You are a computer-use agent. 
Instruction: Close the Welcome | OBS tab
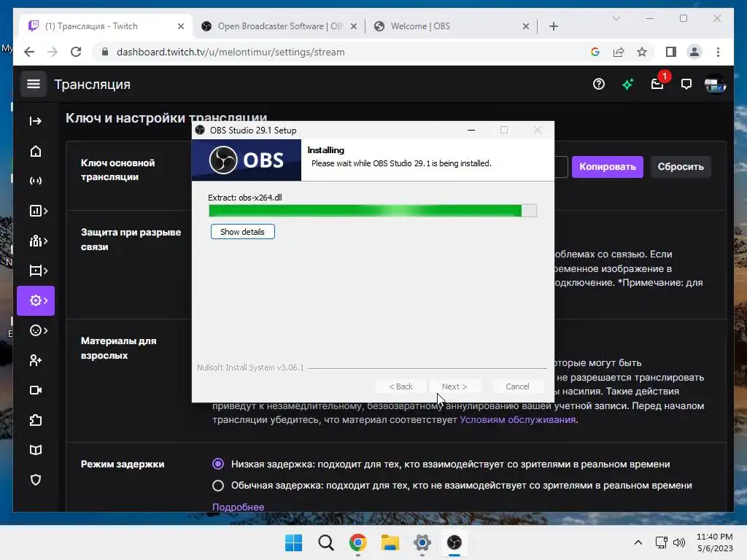point(525,26)
